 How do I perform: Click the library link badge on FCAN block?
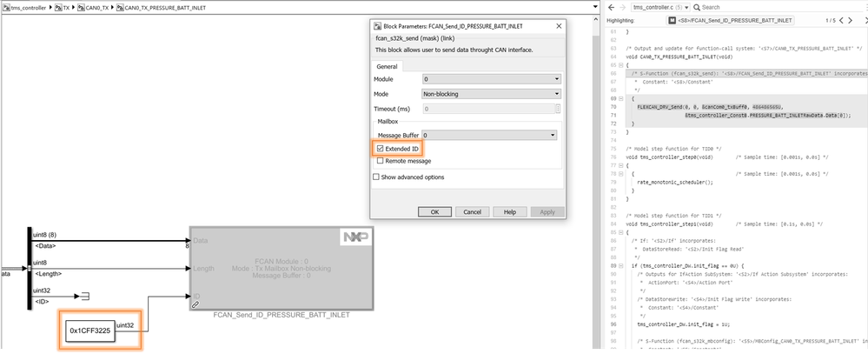195,304
